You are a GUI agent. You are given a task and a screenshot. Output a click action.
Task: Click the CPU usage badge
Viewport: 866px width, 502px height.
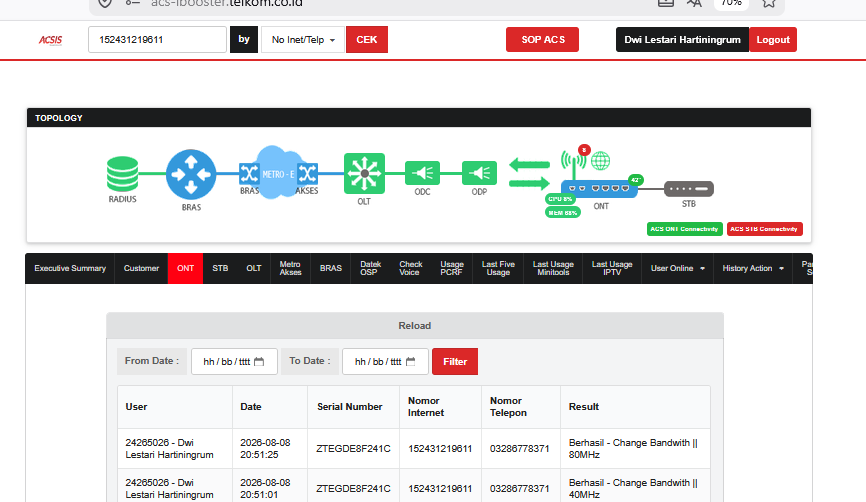coord(560,199)
